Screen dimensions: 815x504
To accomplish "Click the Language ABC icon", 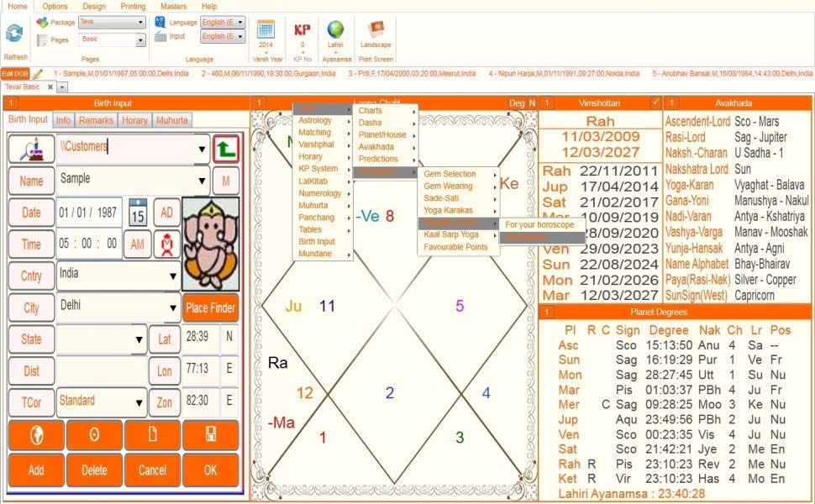I will [160, 22].
